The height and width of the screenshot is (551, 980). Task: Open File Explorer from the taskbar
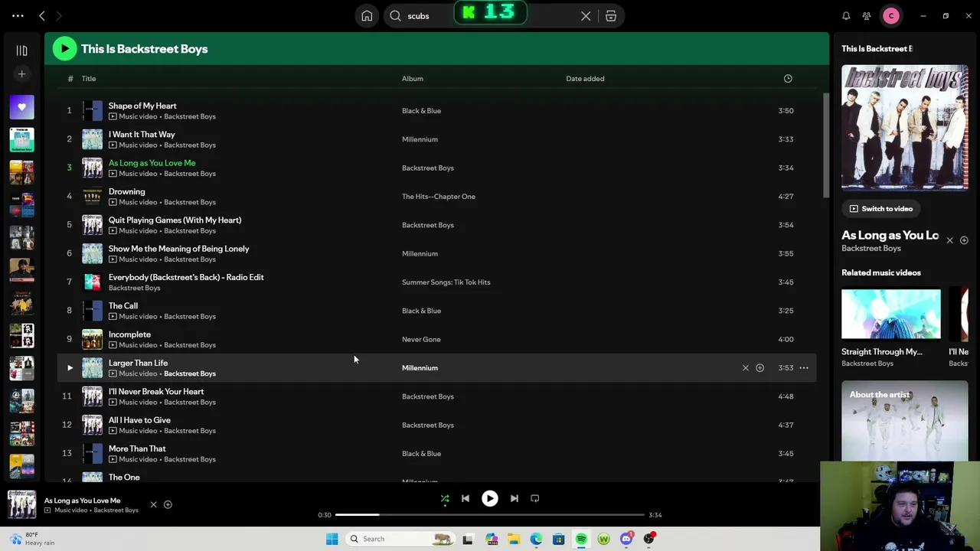tap(514, 540)
